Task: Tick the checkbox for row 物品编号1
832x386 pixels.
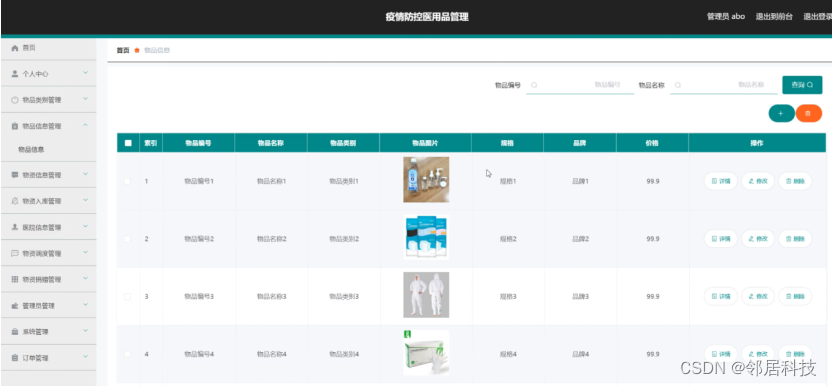Action: coord(127,181)
